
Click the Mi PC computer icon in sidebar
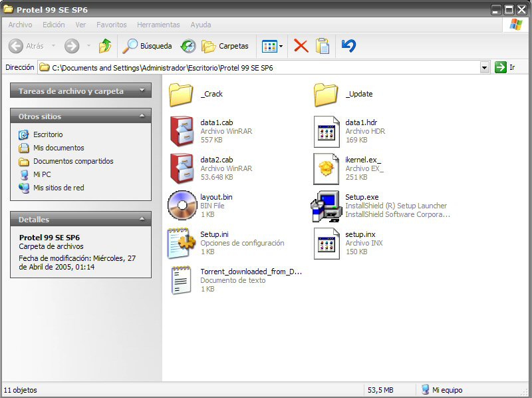[24, 174]
